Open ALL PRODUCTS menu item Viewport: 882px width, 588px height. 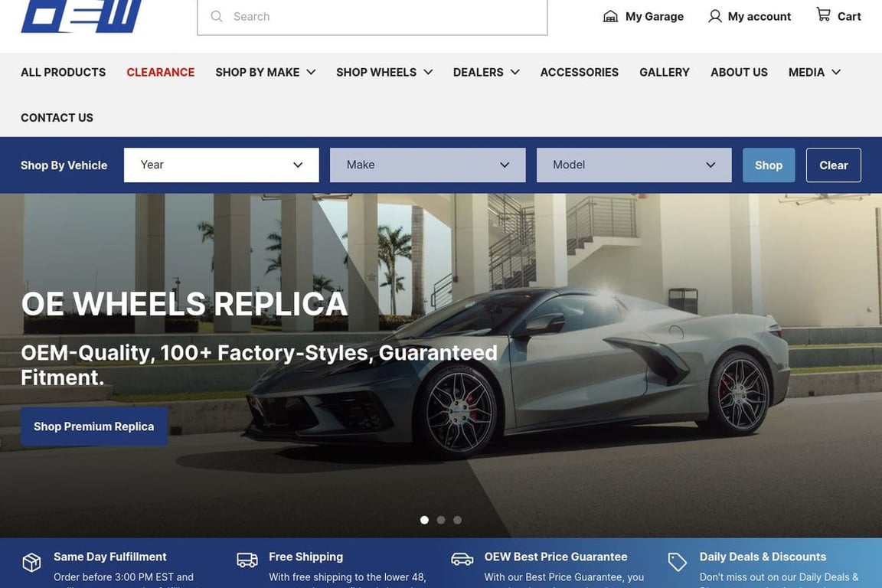[x=63, y=72]
